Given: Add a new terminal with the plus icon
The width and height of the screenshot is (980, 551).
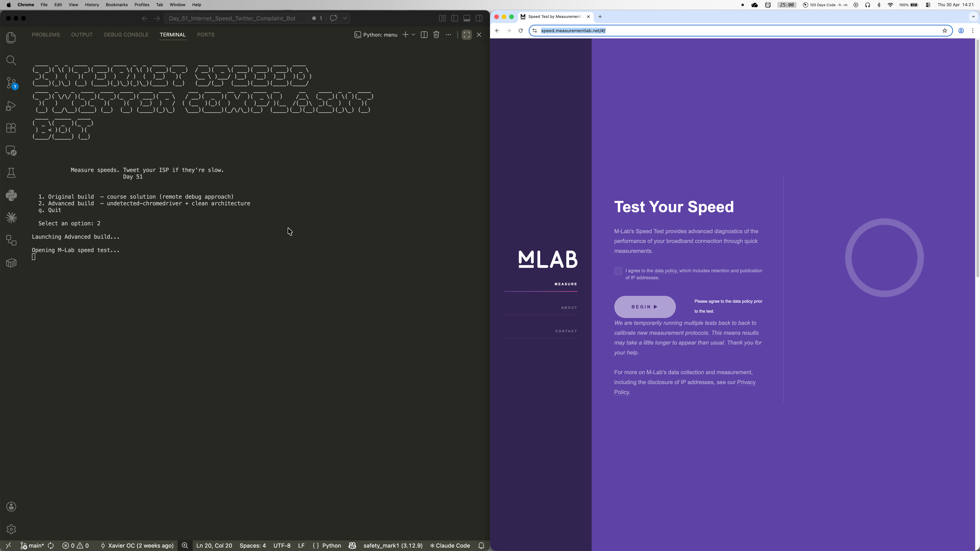Looking at the screenshot, I should pyautogui.click(x=406, y=35).
